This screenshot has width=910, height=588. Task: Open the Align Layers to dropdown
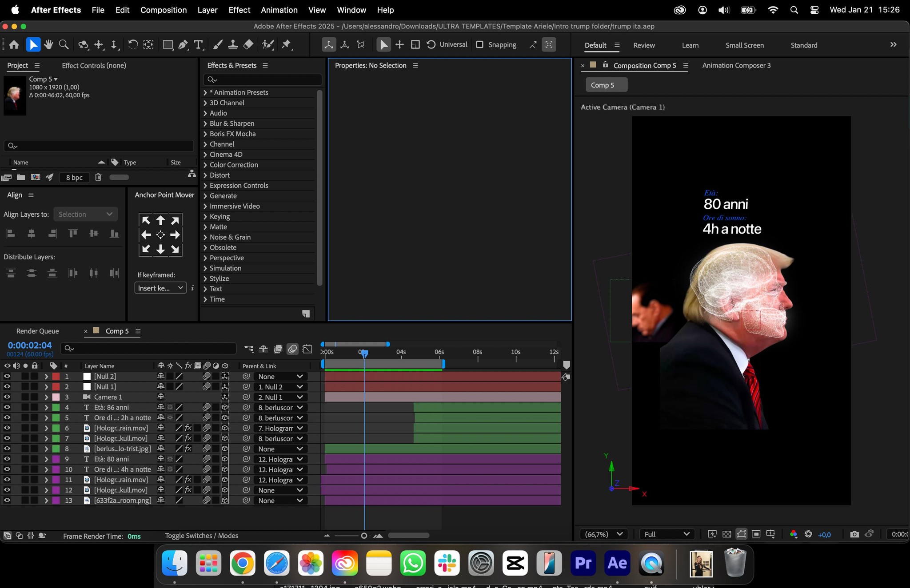[85, 214]
